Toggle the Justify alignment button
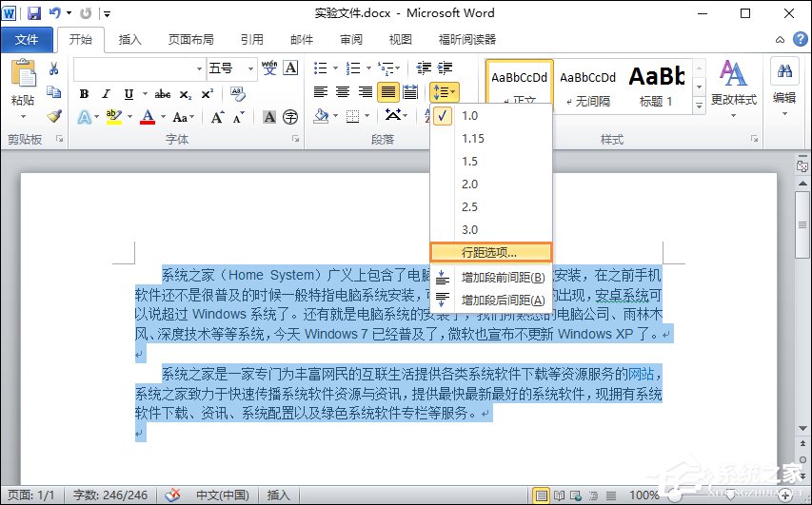Screen dimensions: 812x505 click(x=387, y=93)
